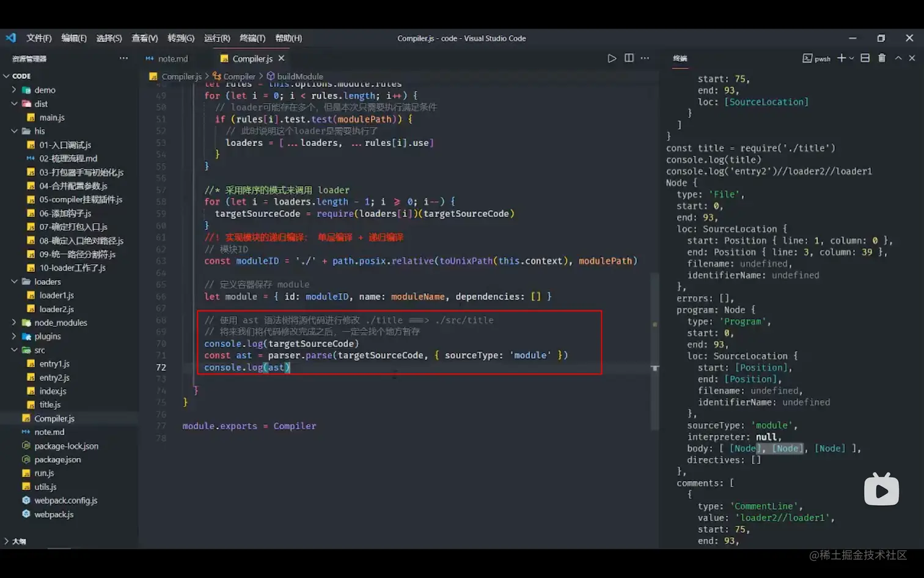Kill terminal with trash icon
924x578 pixels.
[x=882, y=58]
